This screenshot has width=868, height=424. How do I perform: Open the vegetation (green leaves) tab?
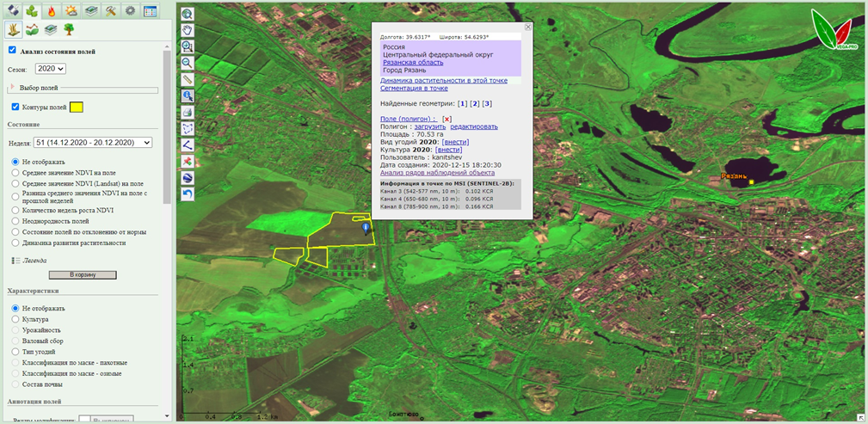pyautogui.click(x=32, y=10)
